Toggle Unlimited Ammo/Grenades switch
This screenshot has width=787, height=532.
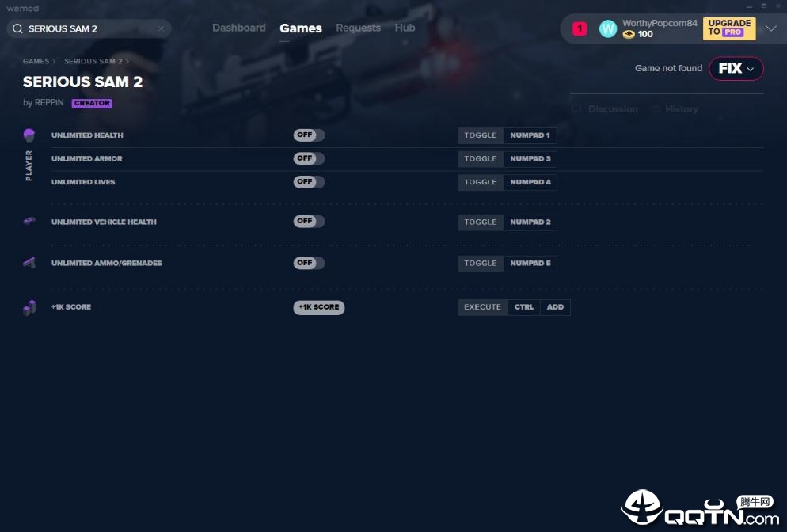309,263
